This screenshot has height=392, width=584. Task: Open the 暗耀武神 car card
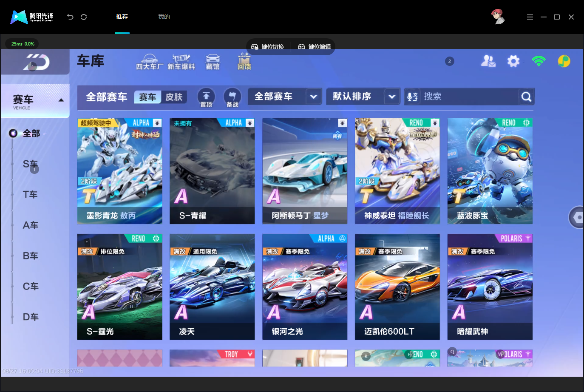[x=490, y=287]
